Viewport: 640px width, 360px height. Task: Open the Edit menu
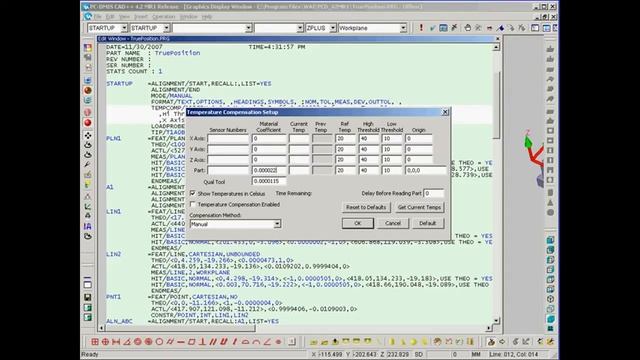(110, 17)
